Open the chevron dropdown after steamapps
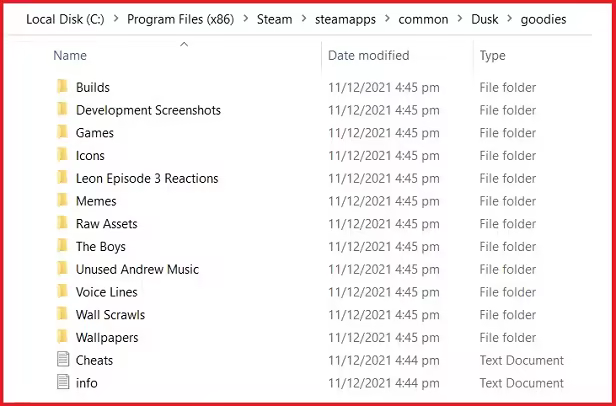The height and width of the screenshot is (406, 616). point(383,18)
